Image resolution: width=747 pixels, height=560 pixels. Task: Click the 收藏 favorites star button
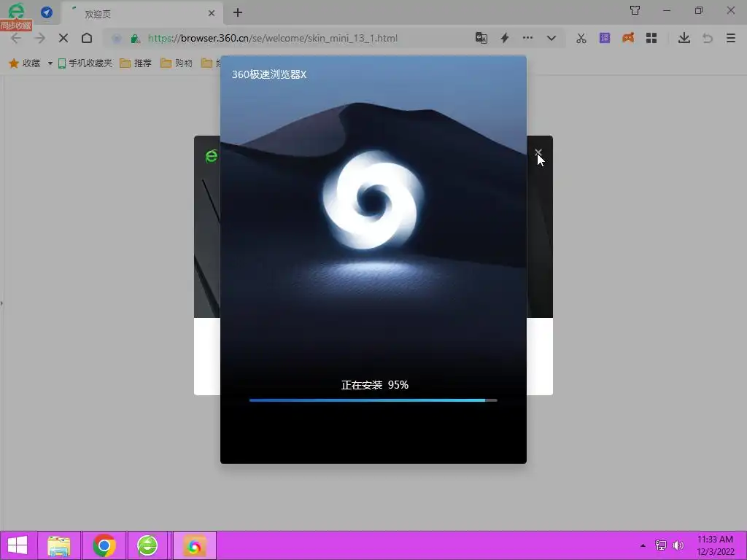(x=25, y=63)
